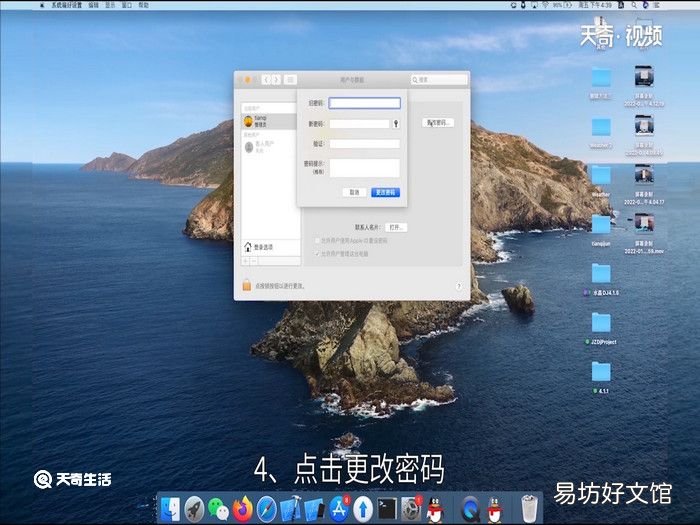The width and height of the screenshot is (700, 525).
Task: Go back in System Preferences
Action: 266,80
